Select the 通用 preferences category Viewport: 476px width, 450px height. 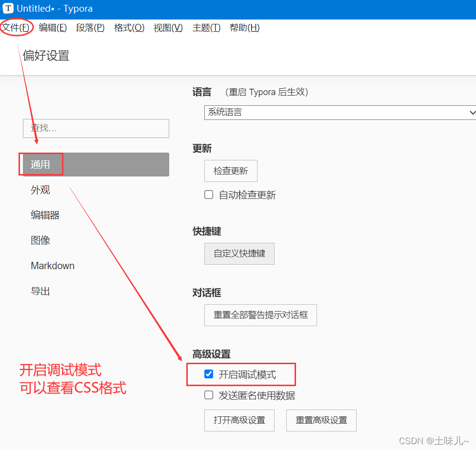96,164
